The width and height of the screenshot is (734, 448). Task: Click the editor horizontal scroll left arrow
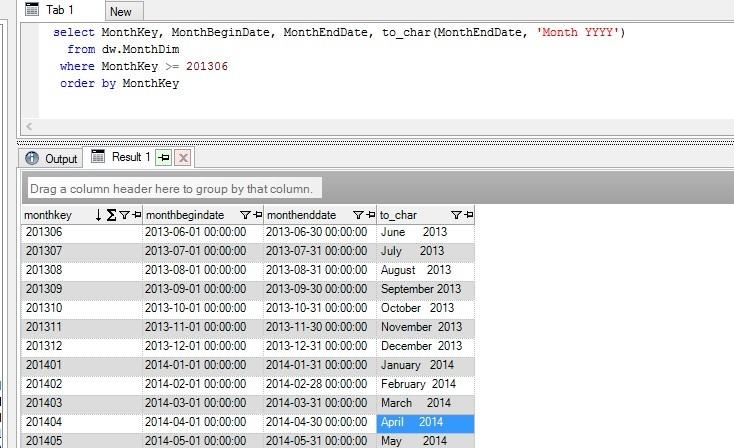click(29, 126)
